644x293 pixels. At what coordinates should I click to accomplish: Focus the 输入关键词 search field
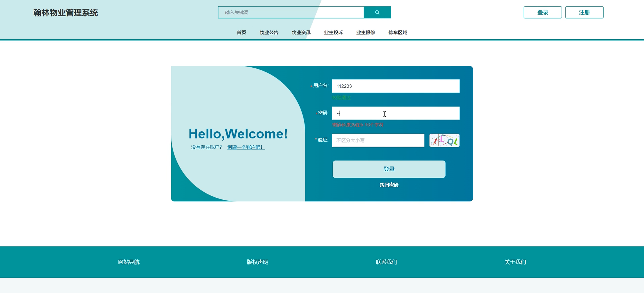click(x=291, y=12)
